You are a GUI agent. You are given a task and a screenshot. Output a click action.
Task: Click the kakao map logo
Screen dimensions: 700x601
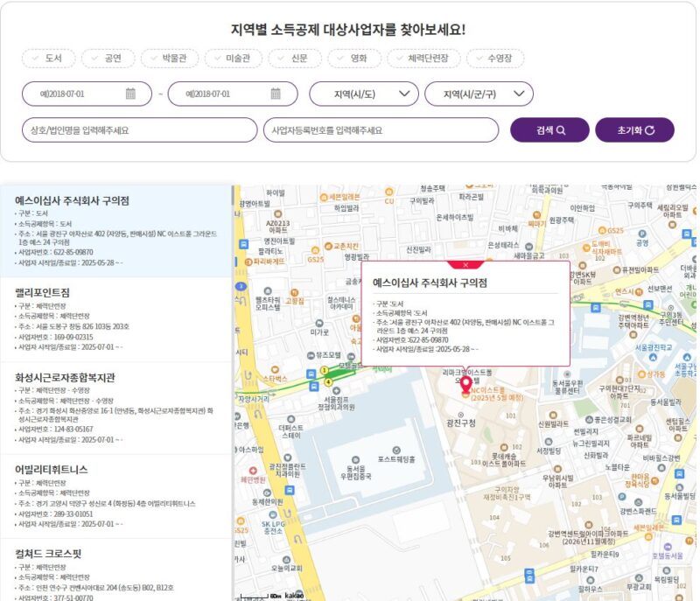click(x=294, y=595)
